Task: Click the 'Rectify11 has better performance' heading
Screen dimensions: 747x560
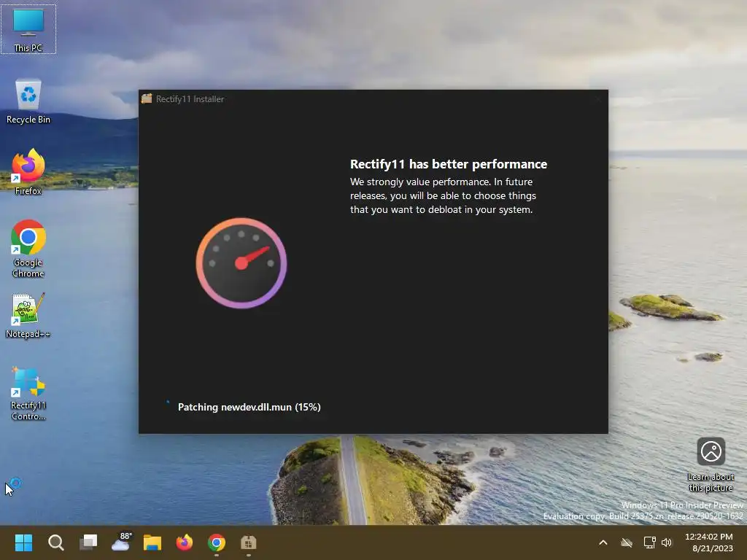Action: [x=449, y=164]
